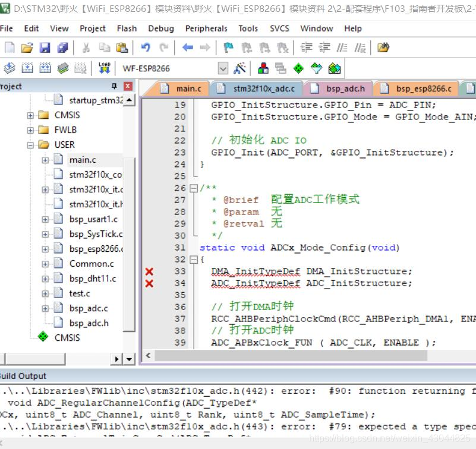Open the File menu
476x449 pixels.
point(7,29)
